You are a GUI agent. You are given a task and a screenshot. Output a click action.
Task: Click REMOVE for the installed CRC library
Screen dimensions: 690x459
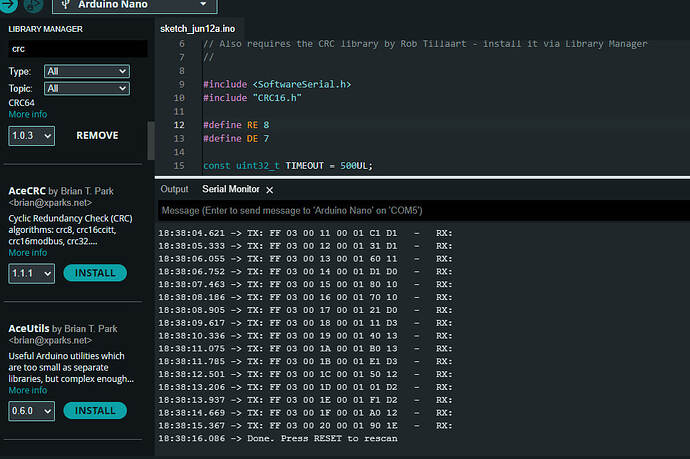pos(97,136)
